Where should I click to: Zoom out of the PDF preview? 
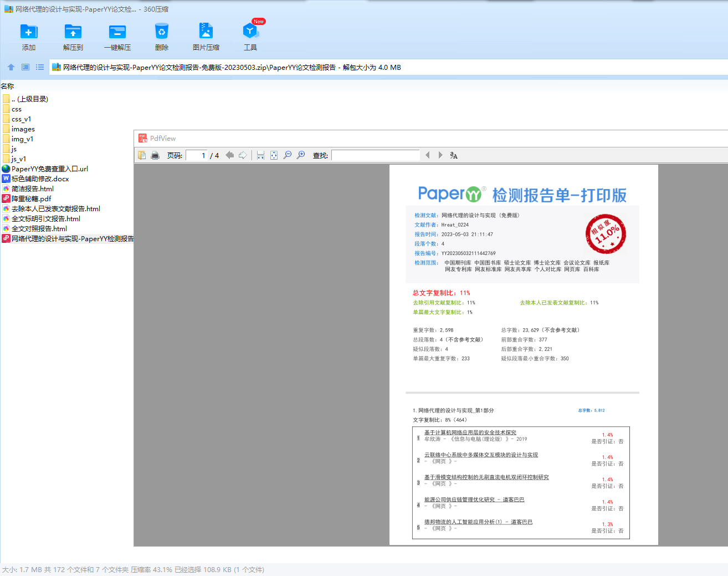pyautogui.click(x=287, y=155)
